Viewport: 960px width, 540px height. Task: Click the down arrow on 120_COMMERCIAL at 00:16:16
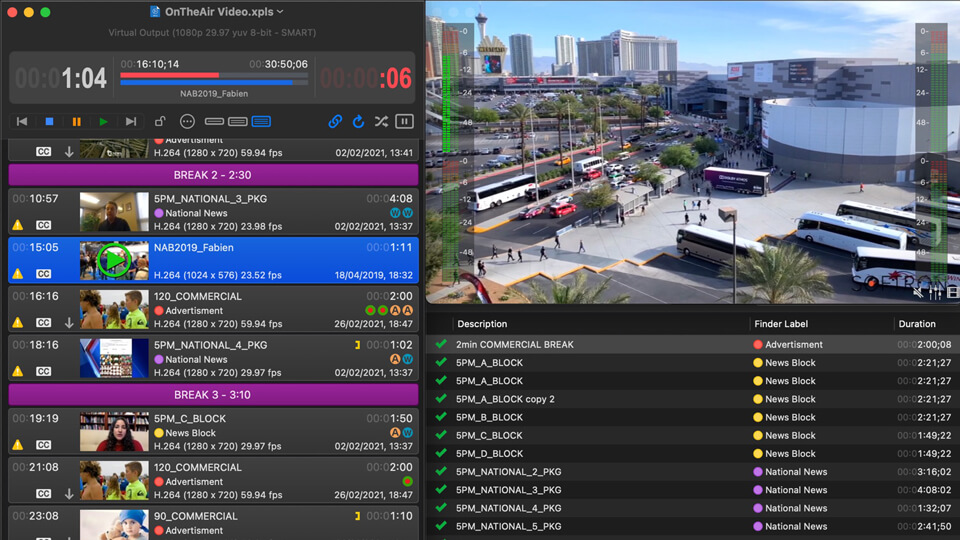point(69,323)
